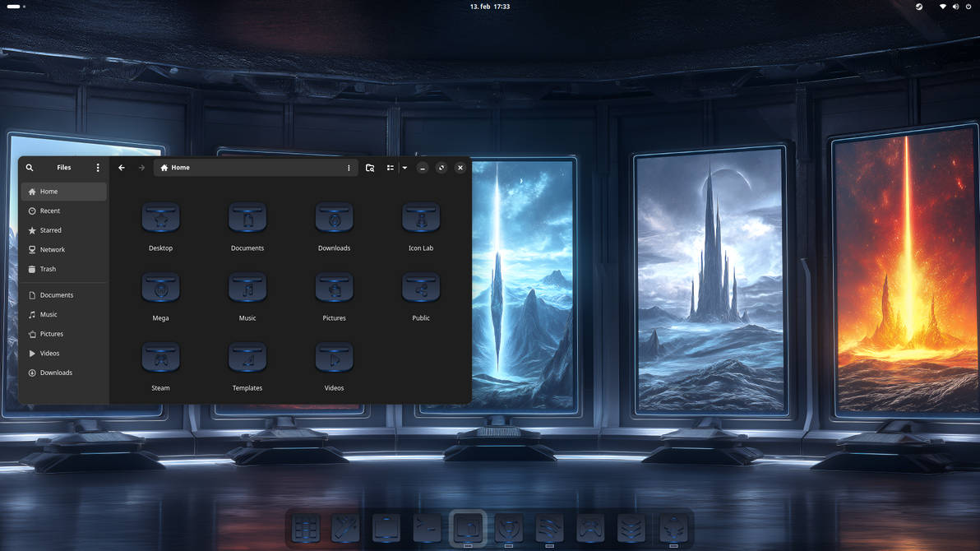Open Downloads bookmark in the sidebar
The image size is (980, 551).
(x=64, y=373)
